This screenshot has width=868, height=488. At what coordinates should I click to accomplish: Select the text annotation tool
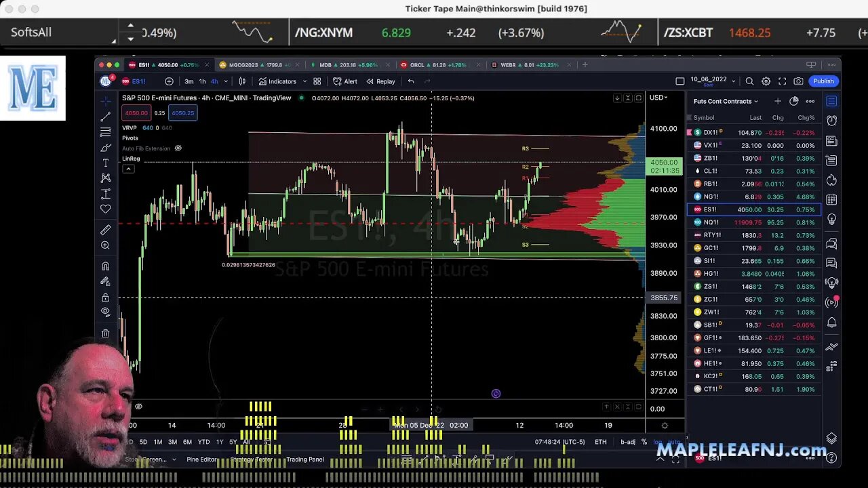click(105, 163)
